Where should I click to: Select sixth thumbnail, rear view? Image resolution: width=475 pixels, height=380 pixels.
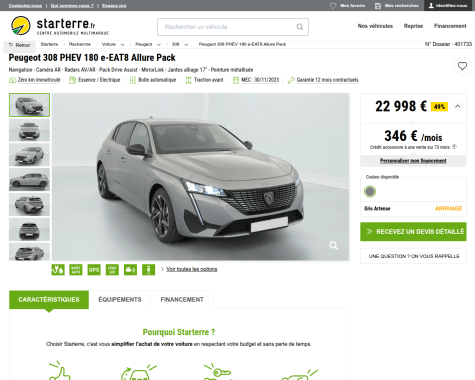coord(29,229)
